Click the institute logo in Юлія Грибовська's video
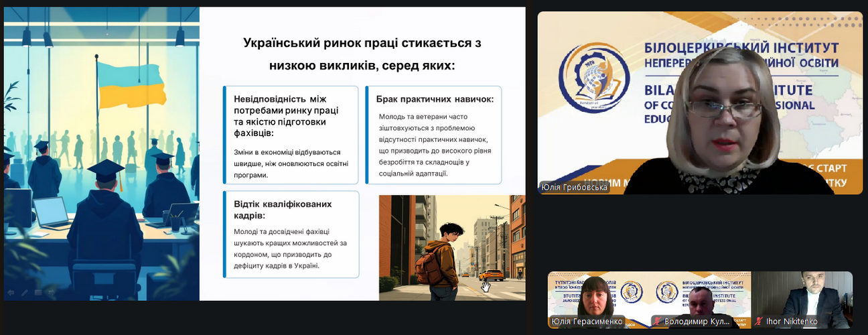 click(593, 78)
